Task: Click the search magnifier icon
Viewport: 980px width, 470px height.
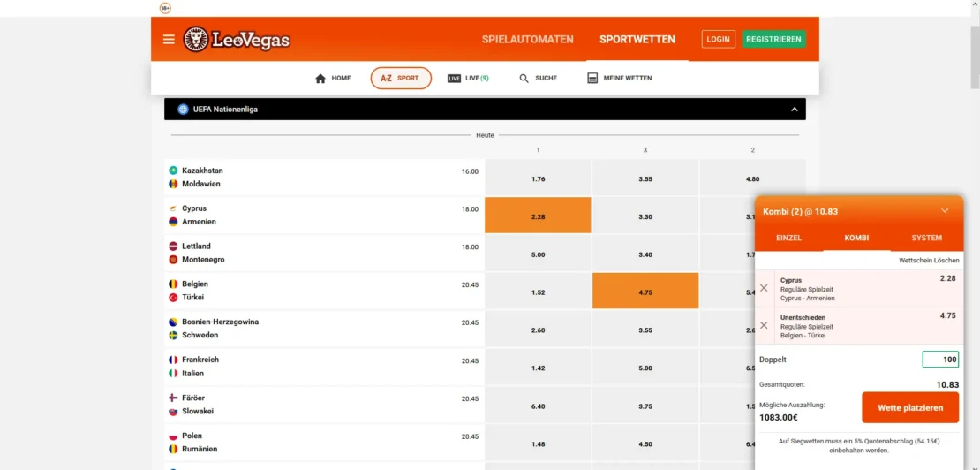Action: [524, 79]
